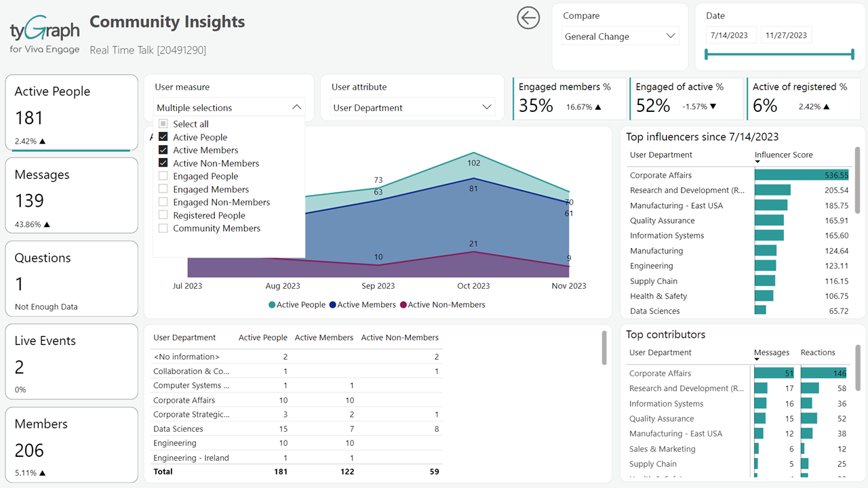
Task: Open the Compare General Change dropdown
Action: coord(620,37)
